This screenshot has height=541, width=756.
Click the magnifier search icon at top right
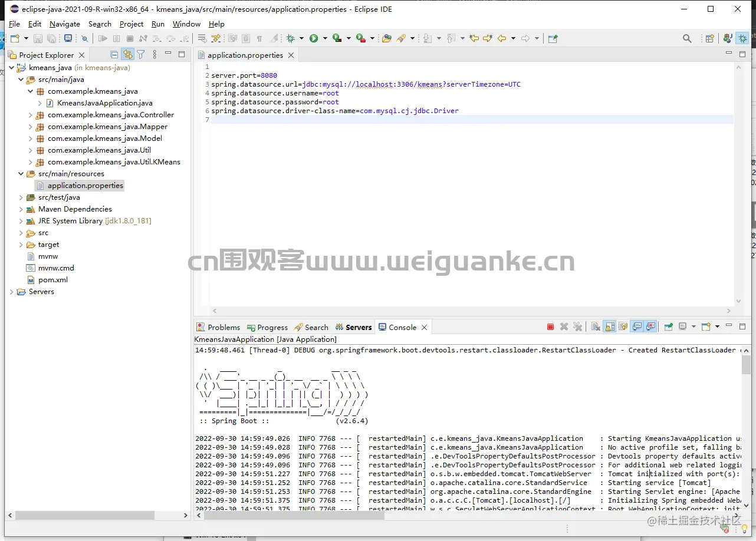[x=687, y=38]
